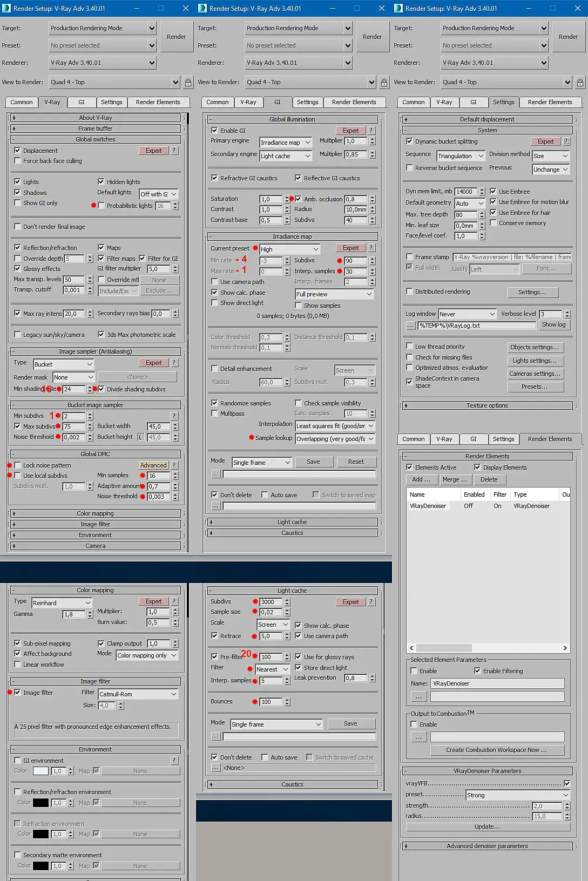Expand Default displacement rollout
The width and height of the screenshot is (588, 881).
click(x=487, y=119)
